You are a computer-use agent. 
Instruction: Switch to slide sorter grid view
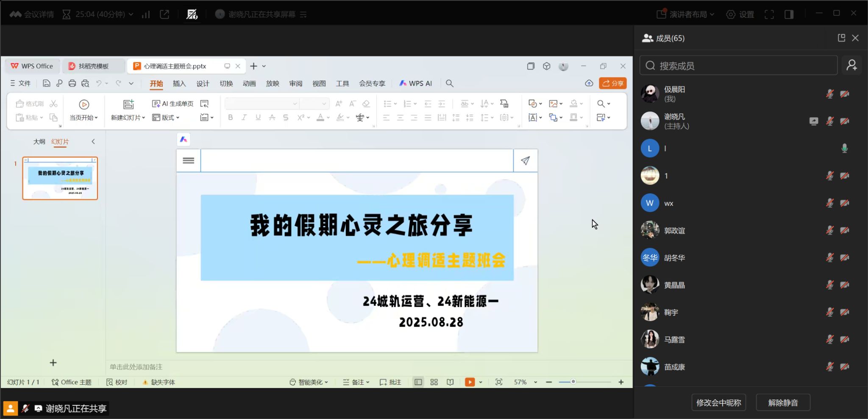click(434, 382)
